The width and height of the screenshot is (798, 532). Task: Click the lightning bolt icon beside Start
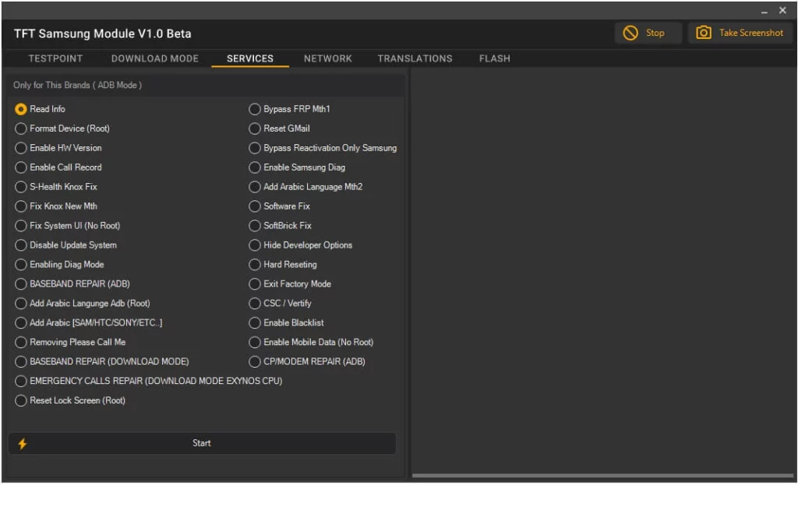[23, 443]
